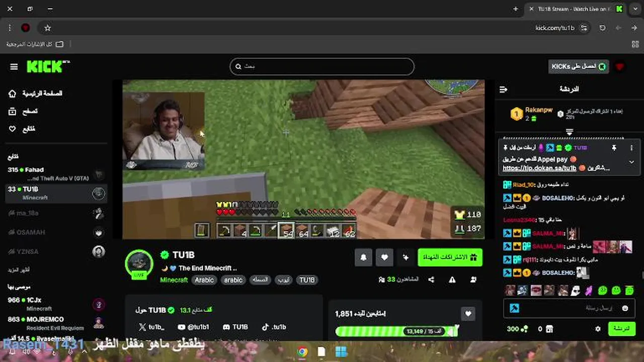Click TU1B streamer avatar with LIVE badge

click(139, 263)
